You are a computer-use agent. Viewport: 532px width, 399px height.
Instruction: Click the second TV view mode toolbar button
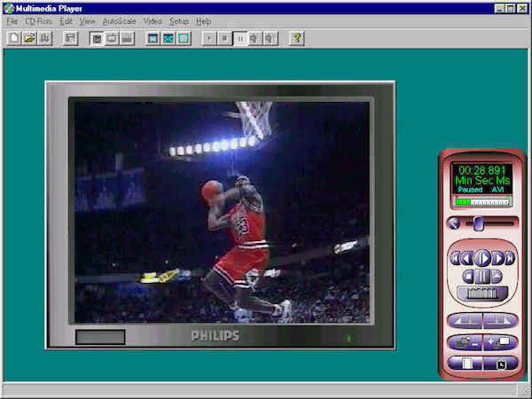coord(112,38)
